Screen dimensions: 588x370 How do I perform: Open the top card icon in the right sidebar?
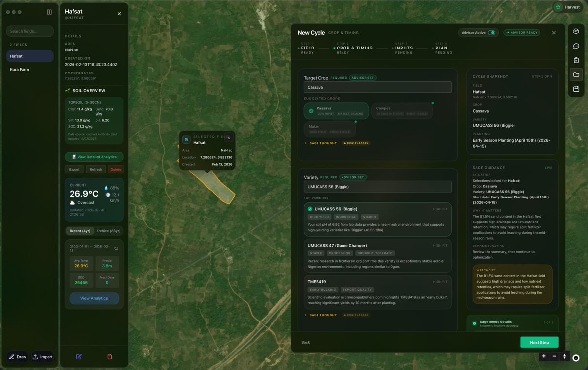click(x=576, y=31)
